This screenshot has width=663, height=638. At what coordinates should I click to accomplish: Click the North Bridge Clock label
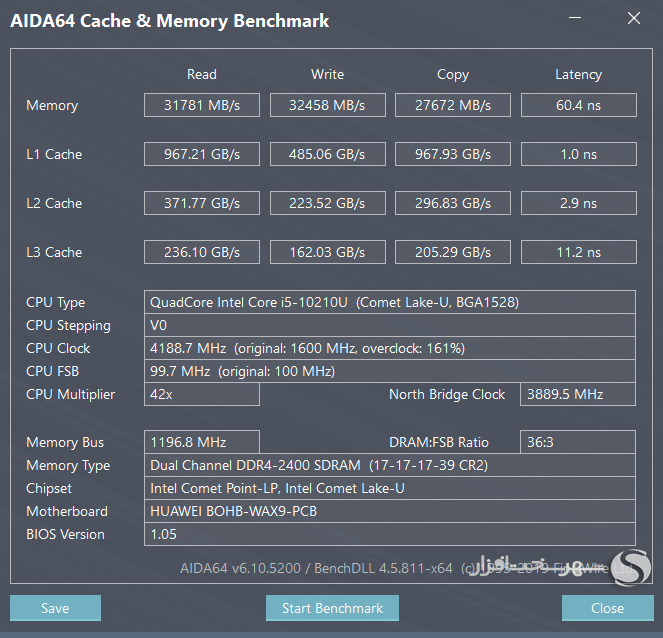(447, 394)
